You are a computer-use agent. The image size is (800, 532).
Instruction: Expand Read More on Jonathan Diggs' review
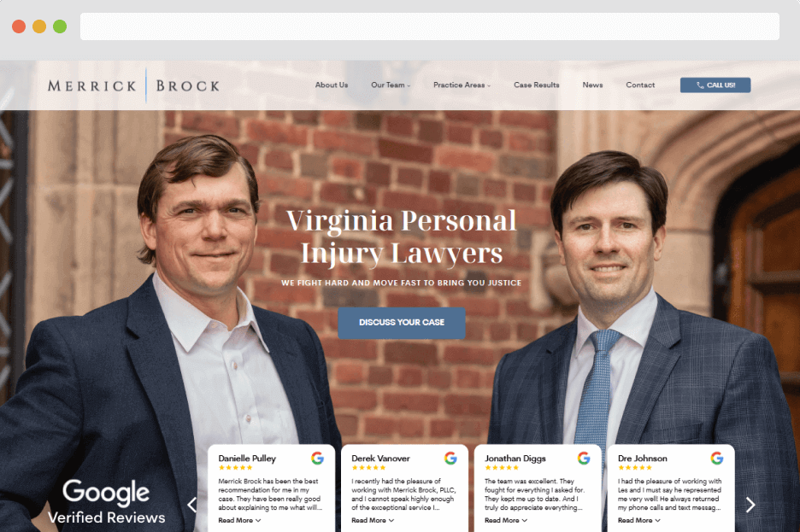[x=506, y=520]
